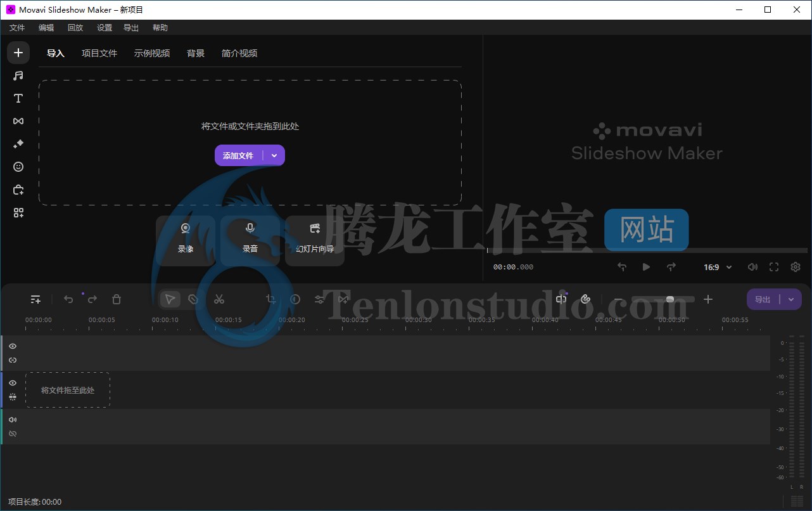This screenshot has width=812, height=511.
Task: Expand the 添加文件 dropdown arrow
Action: pos(274,155)
